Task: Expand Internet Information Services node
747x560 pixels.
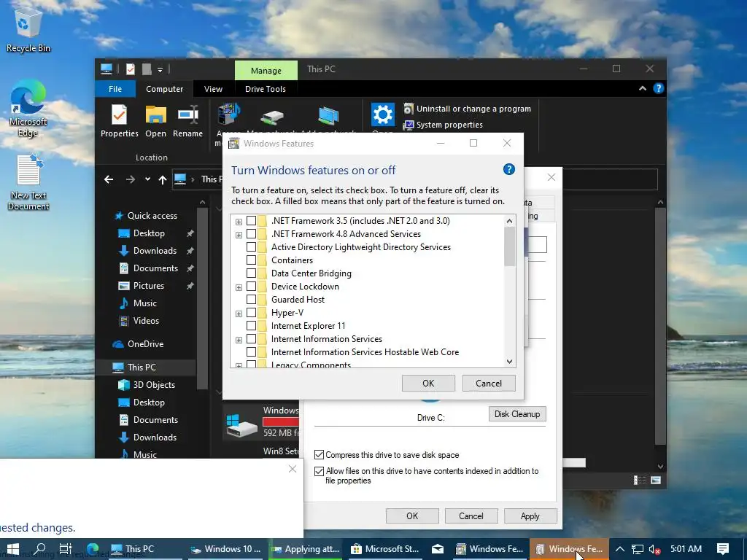Action: tap(239, 340)
